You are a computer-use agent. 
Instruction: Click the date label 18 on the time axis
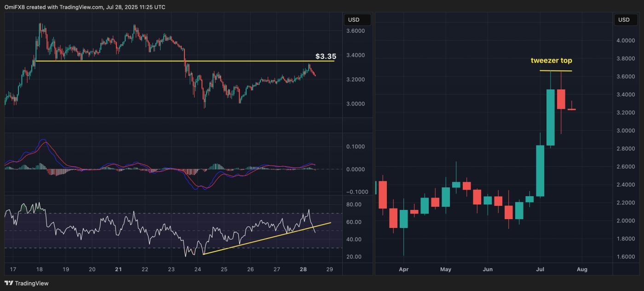pyautogui.click(x=39, y=269)
